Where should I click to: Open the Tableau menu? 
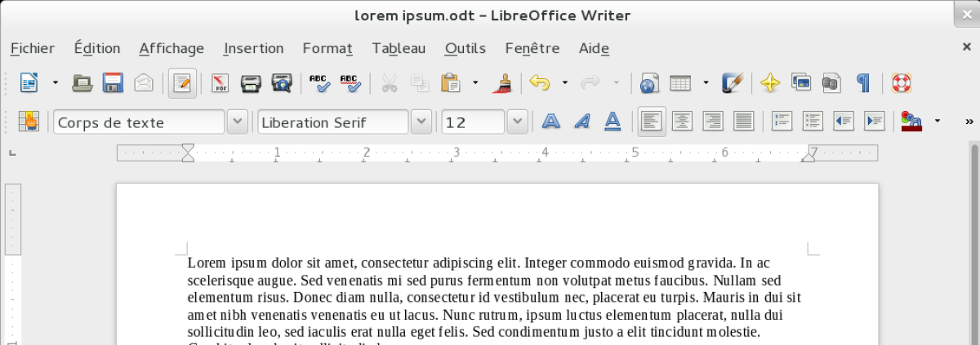[399, 48]
